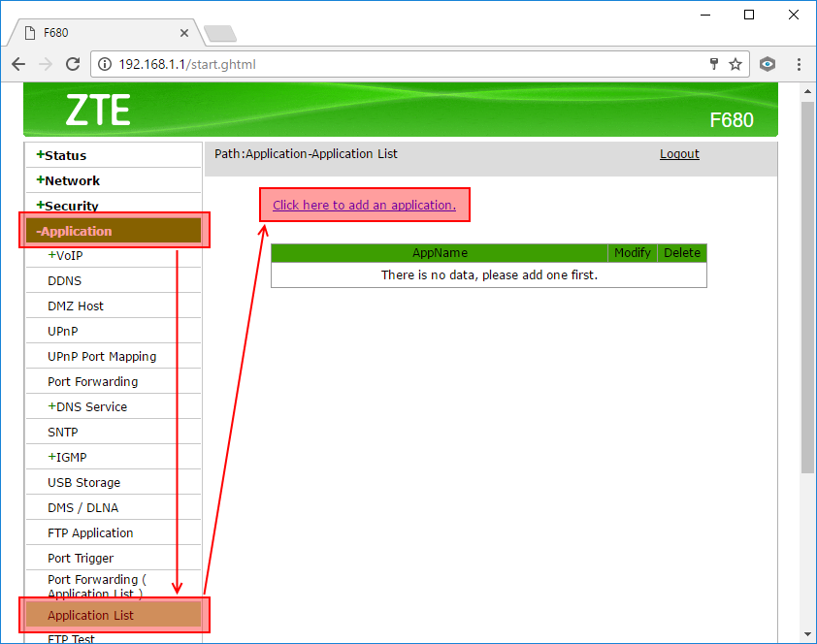The width and height of the screenshot is (817, 644).
Task: Close the F680 tab
Action: (x=184, y=33)
